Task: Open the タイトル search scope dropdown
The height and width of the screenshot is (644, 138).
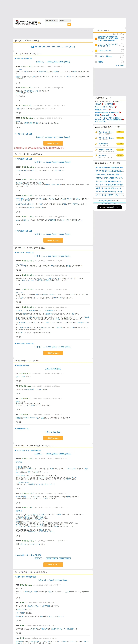Action: (x=65, y=21)
